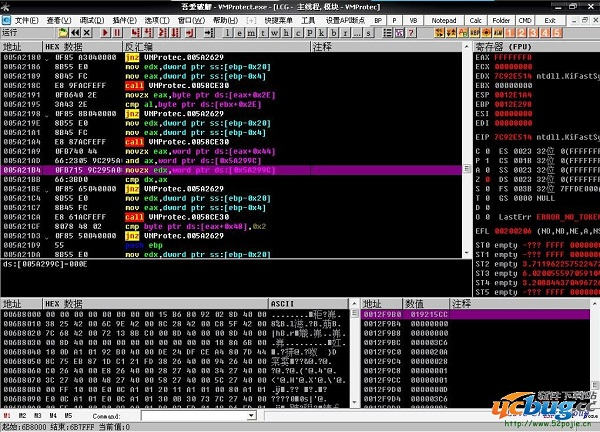600x432 pixels.
Task: Click the Go To Address arrow icon
Action: [x=209, y=33]
